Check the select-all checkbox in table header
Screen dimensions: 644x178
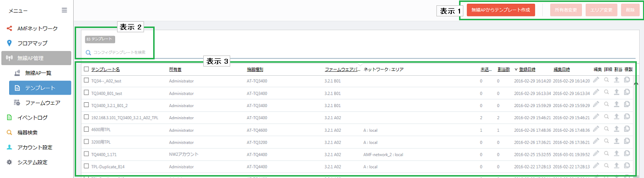pyautogui.click(x=86, y=69)
